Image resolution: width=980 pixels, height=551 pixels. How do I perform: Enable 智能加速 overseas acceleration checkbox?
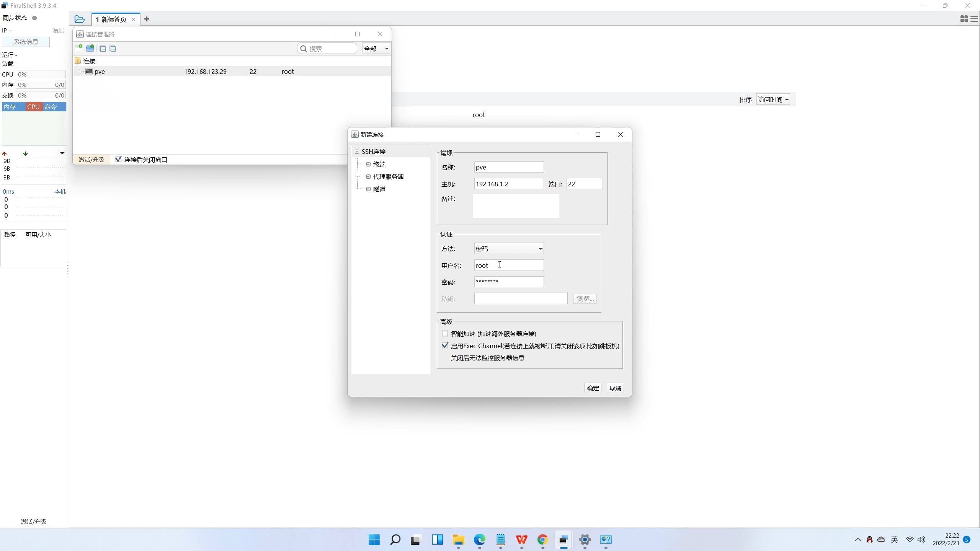click(x=445, y=334)
